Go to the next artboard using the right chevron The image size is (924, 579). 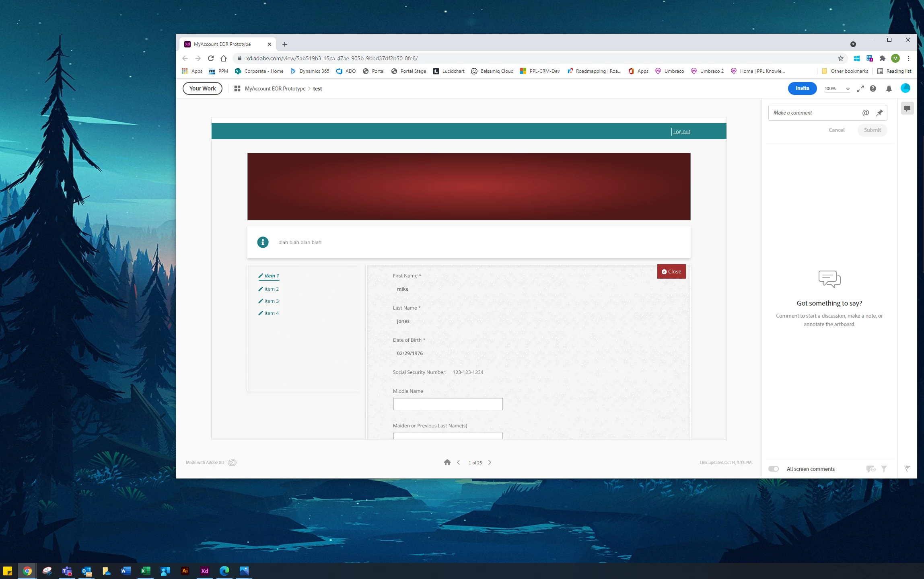[x=490, y=462]
